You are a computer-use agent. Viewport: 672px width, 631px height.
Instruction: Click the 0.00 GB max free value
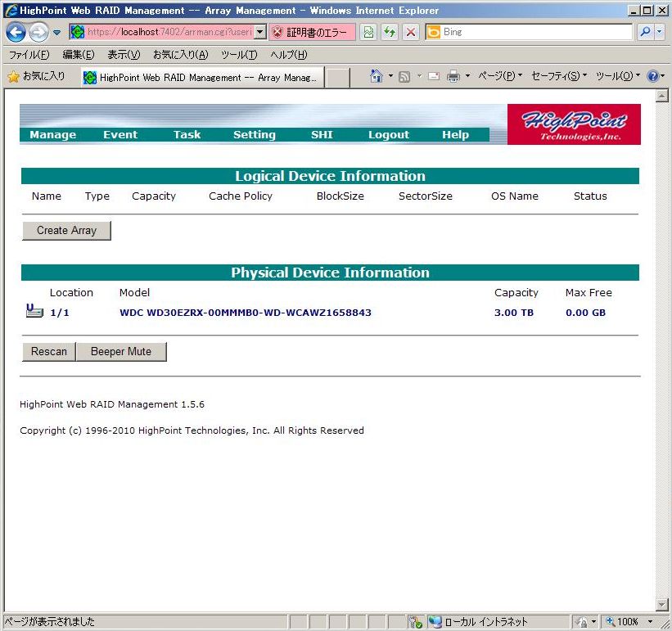[585, 313]
